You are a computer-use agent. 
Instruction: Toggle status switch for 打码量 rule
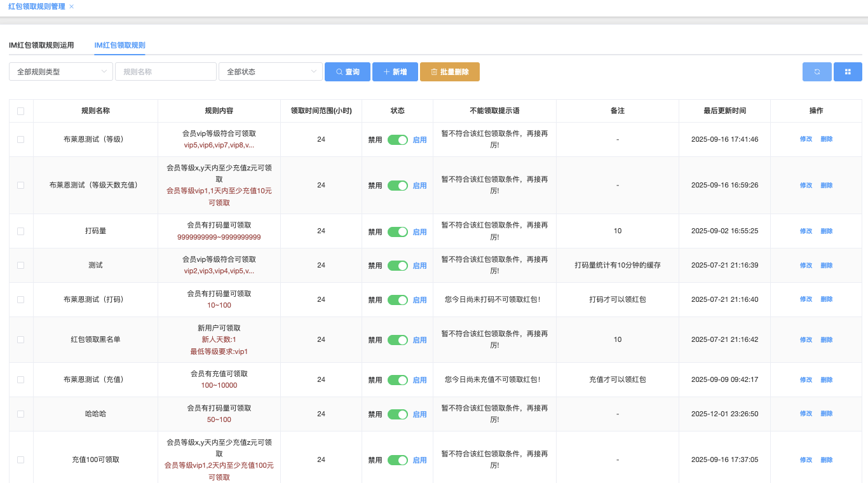398,231
